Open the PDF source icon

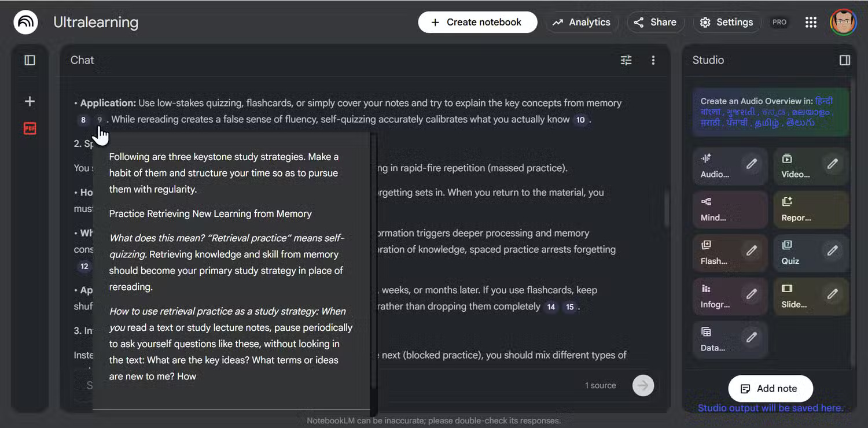tap(30, 128)
